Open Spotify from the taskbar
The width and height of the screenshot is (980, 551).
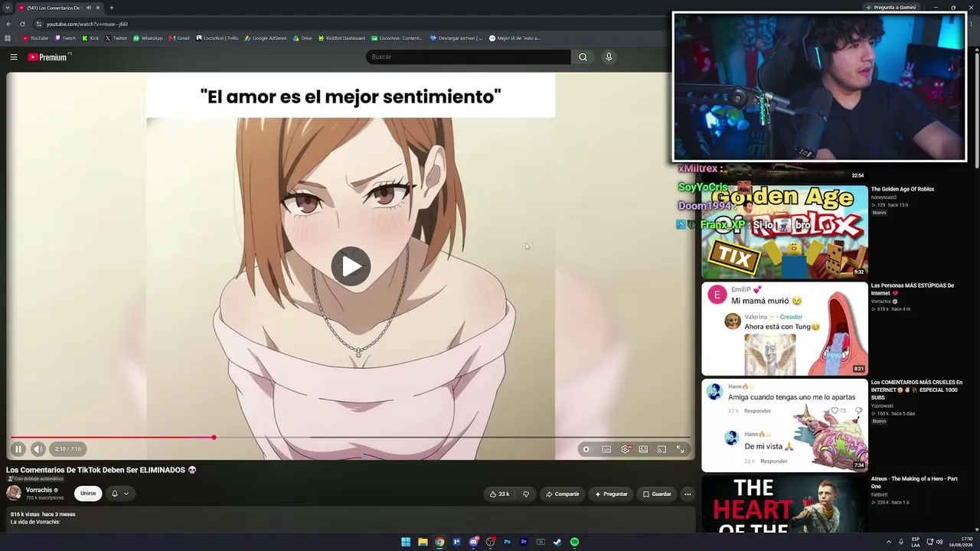pos(574,542)
